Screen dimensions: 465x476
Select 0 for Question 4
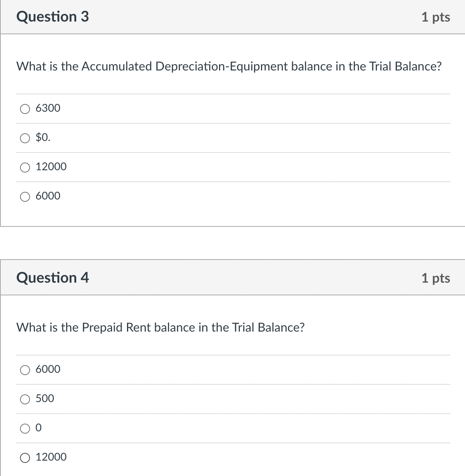pyautogui.click(x=25, y=428)
